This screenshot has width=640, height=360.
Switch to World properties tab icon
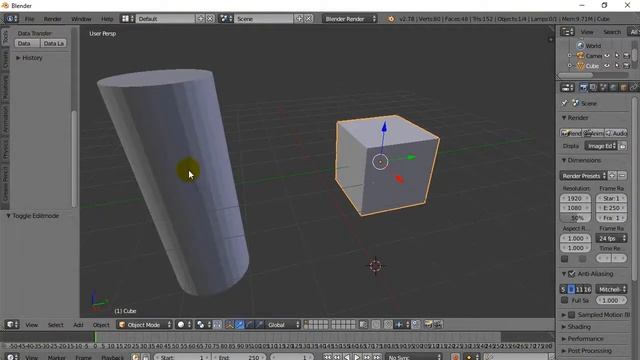(x=613, y=87)
